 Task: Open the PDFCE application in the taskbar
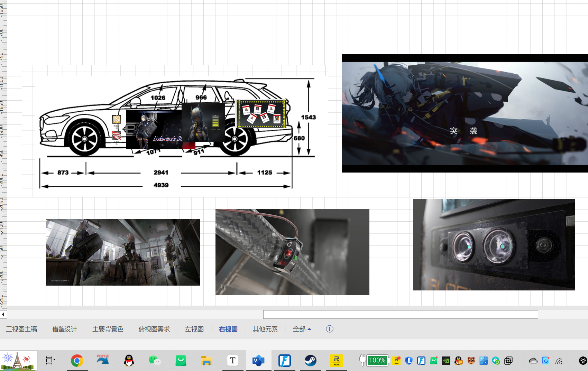click(103, 360)
